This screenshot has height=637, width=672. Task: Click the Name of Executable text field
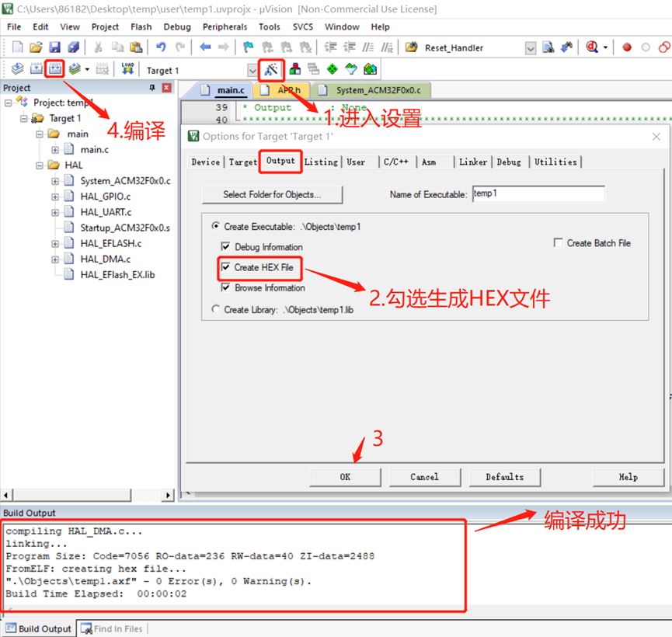538,193
